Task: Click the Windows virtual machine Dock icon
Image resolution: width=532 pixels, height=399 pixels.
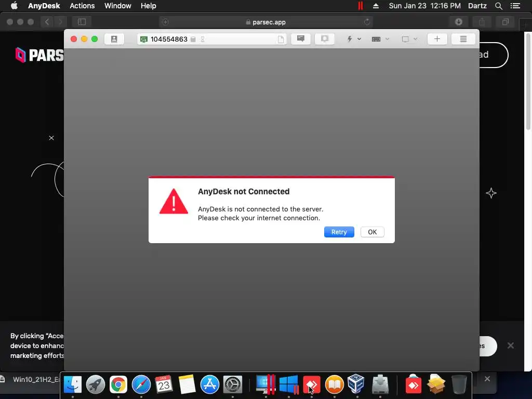Action: point(289,384)
